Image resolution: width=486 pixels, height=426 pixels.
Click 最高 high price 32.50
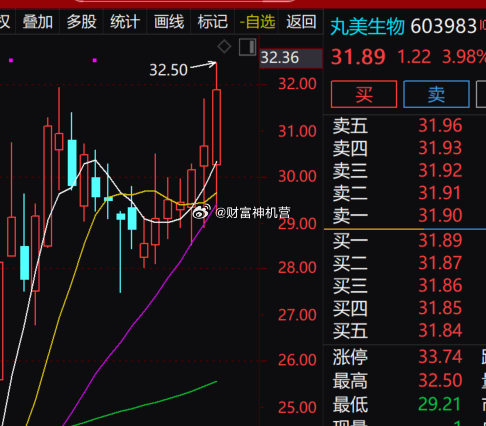(440, 380)
